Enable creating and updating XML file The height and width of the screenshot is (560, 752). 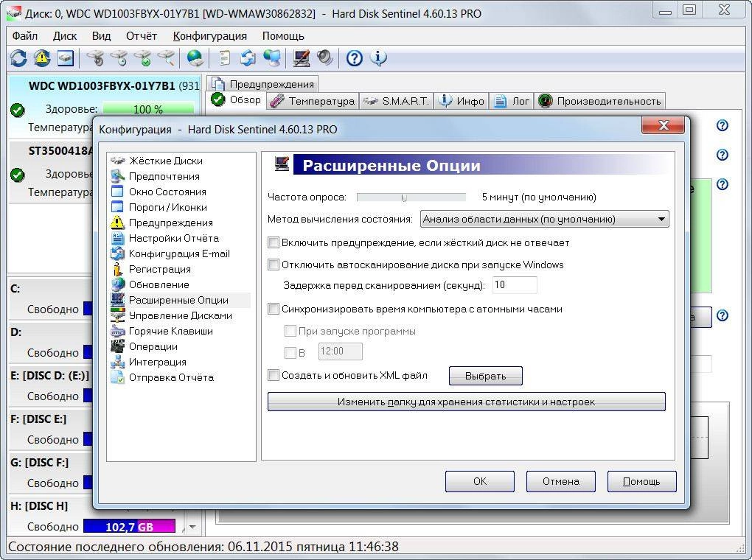274,375
